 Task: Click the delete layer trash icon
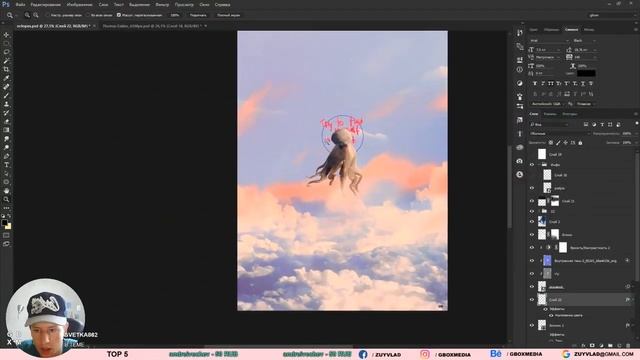coord(628,345)
